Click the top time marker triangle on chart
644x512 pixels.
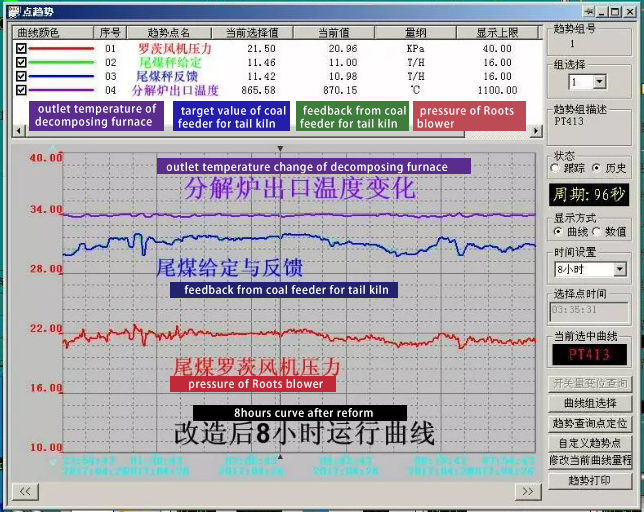pyautogui.click(x=280, y=148)
